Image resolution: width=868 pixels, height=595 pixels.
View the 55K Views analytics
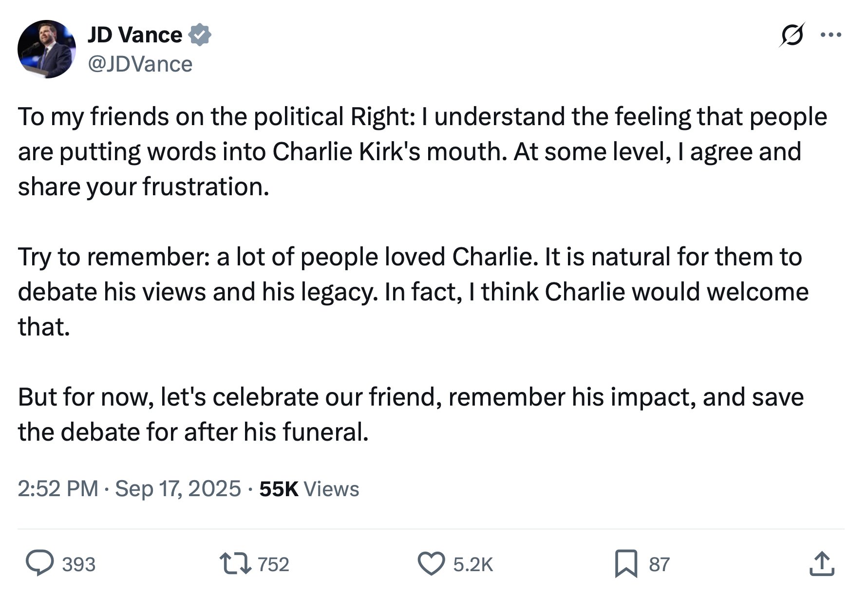309,489
